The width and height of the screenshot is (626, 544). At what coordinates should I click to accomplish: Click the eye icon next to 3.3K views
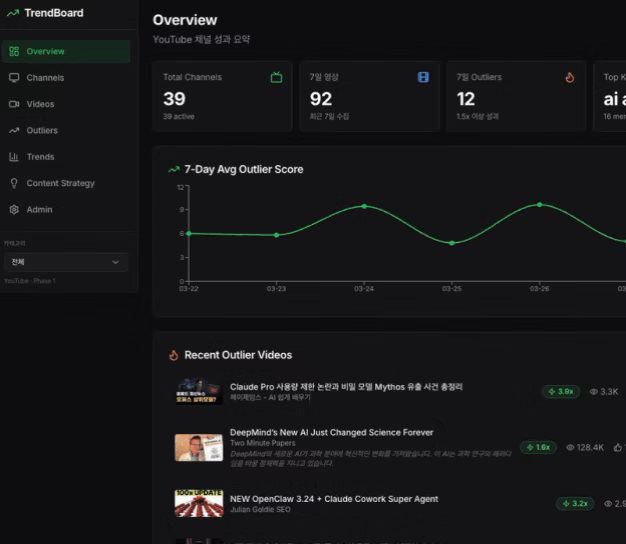594,392
